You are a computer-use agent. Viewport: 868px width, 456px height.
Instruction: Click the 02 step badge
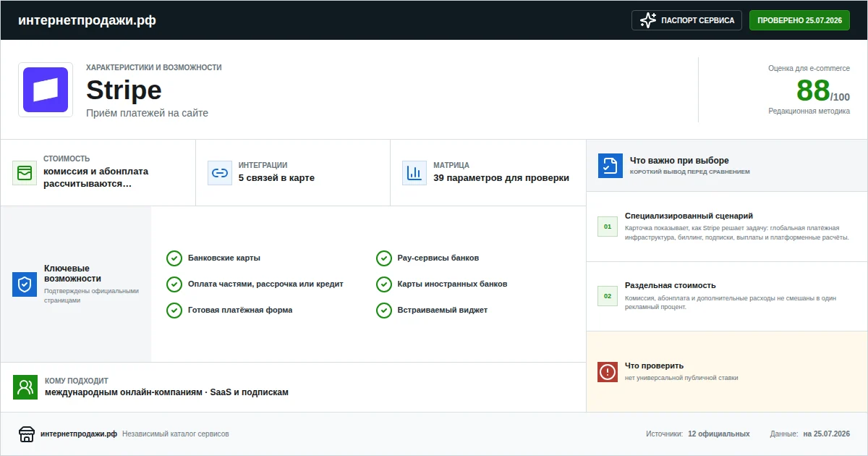click(608, 296)
